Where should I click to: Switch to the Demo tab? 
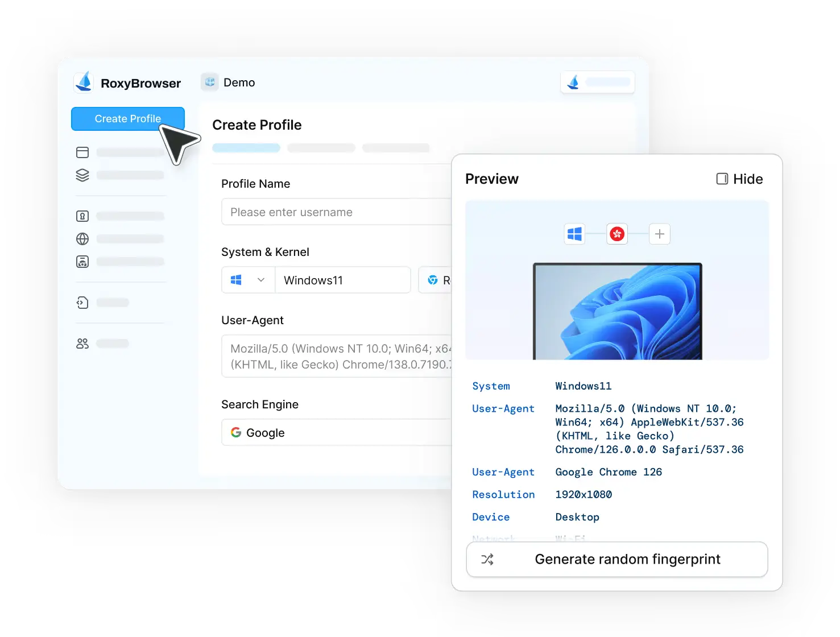coord(239,82)
